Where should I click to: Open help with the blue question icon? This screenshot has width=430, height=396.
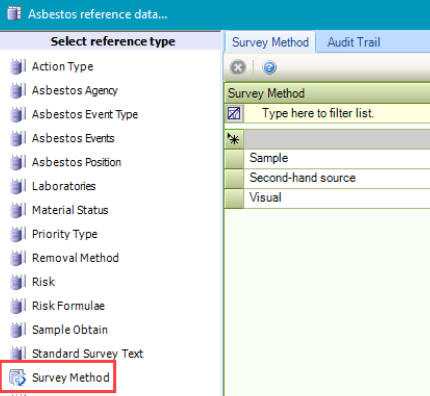coord(269,68)
